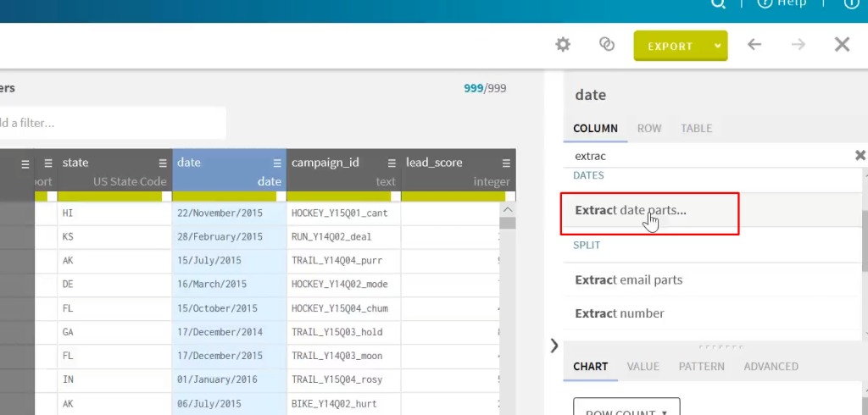
Task: Click the cell TRAIL_Y15Q03_hold
Action: pos(344,332)
